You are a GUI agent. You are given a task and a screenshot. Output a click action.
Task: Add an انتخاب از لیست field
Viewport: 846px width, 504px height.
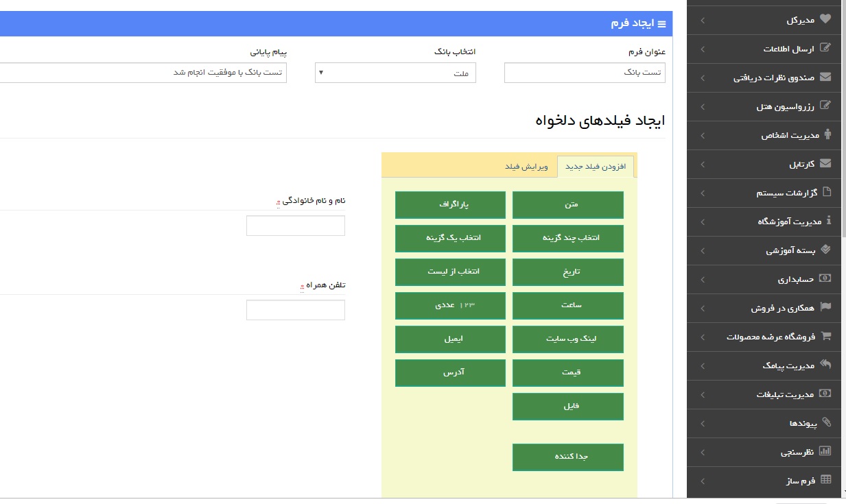point(450,272)
